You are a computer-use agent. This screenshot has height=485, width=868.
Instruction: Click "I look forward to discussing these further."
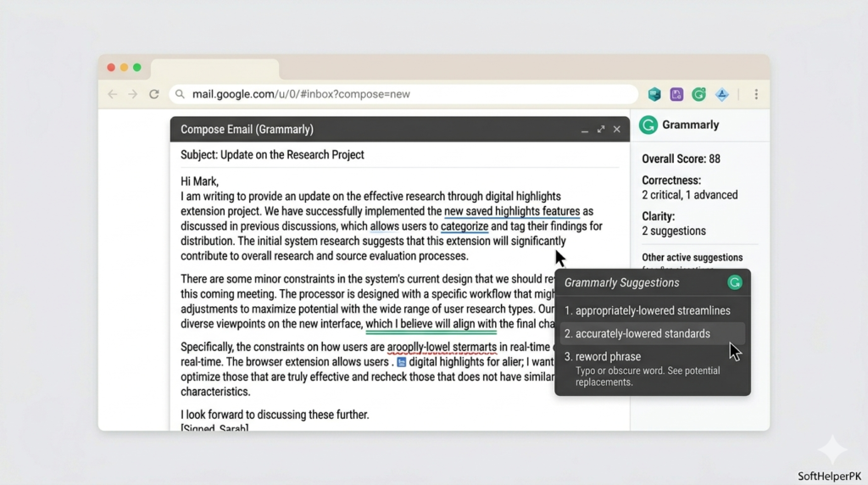[x=275, y=415]
